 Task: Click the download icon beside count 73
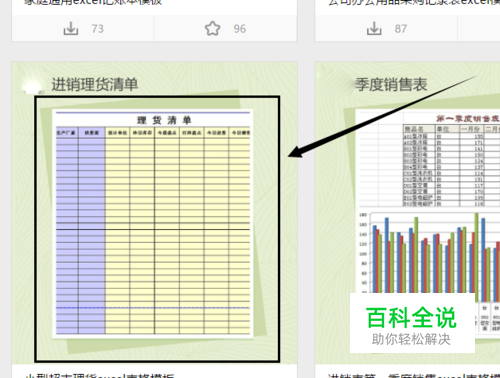point(71,29)
